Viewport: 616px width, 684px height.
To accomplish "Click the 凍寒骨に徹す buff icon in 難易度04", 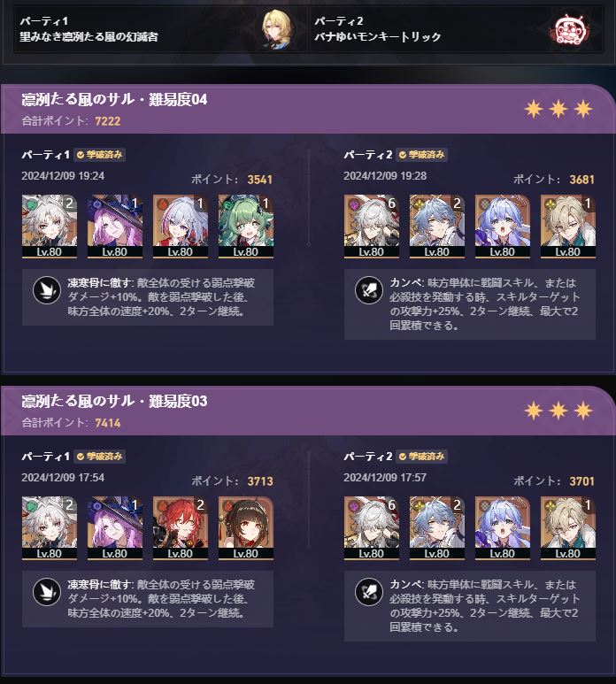I will (47, 290).
